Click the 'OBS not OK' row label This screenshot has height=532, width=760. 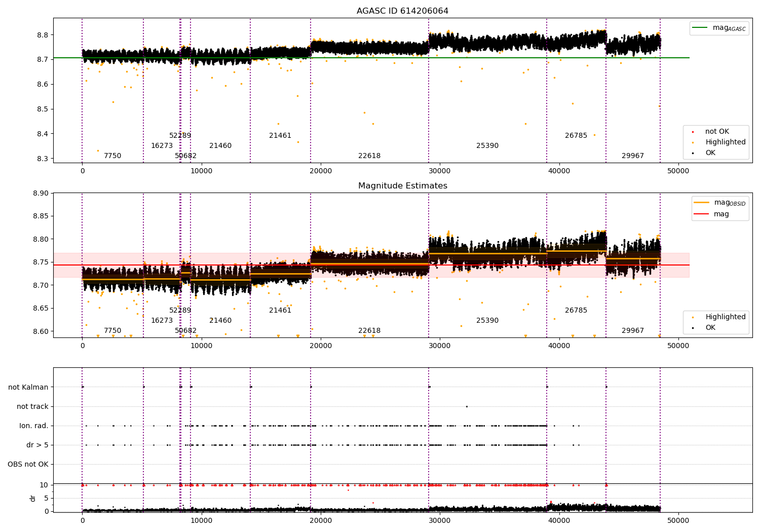[28, 464]
